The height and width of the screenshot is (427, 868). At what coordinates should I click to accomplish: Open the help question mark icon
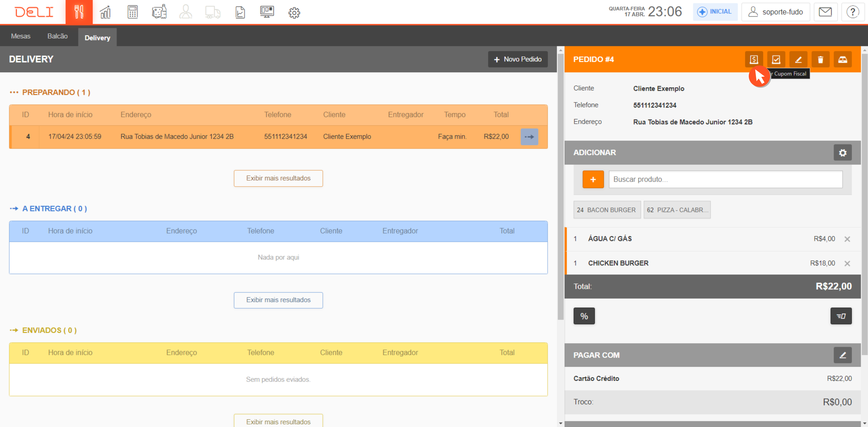[x=853, y=12]
